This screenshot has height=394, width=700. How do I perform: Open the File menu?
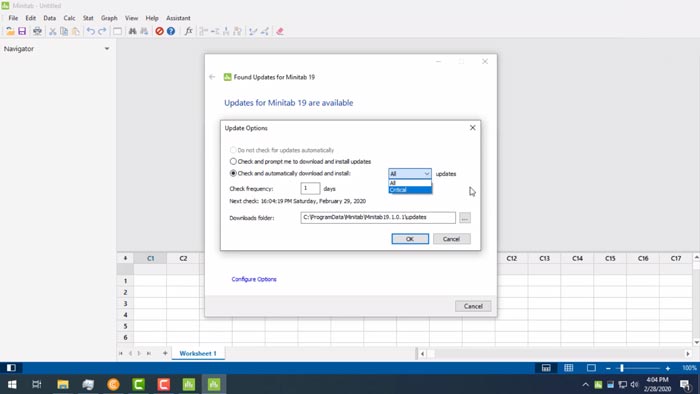(x=13, y=18)
